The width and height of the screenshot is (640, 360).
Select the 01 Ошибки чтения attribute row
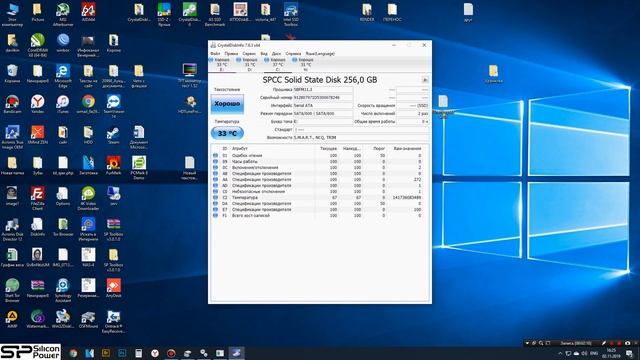coord(320,156)
